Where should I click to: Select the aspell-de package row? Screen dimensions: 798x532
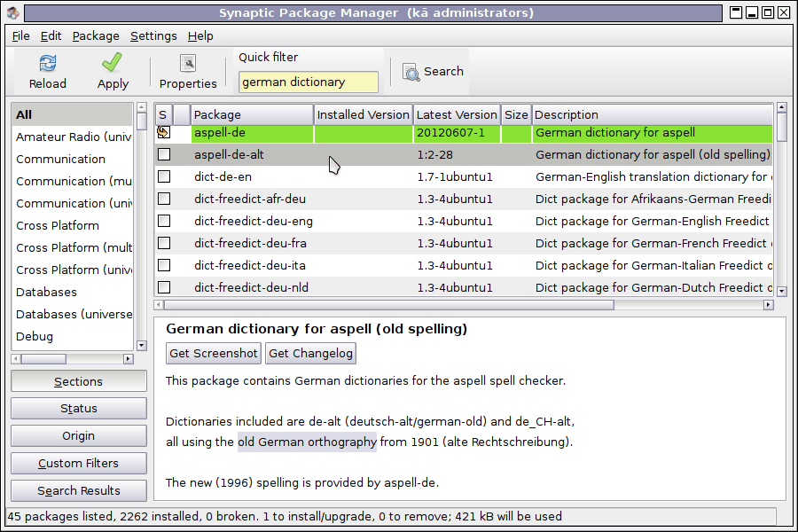click(x=464, y=133)
